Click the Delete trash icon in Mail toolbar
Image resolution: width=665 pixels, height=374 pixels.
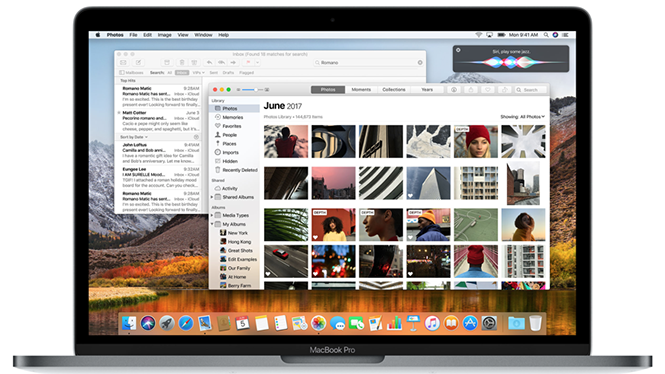coord(182,63)
